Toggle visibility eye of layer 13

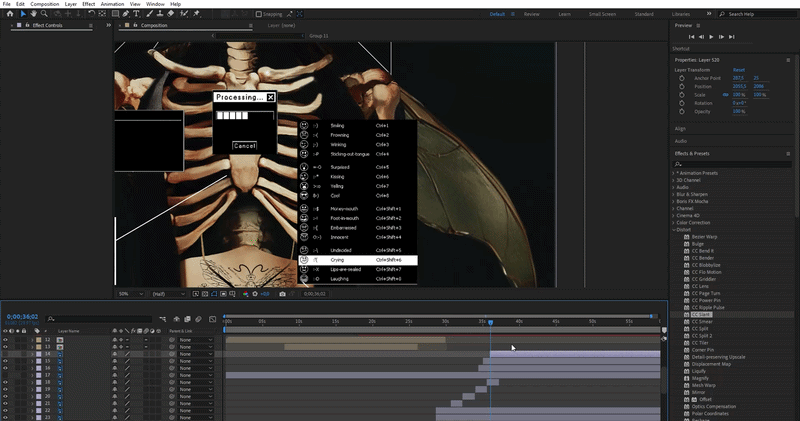[5, 347]
